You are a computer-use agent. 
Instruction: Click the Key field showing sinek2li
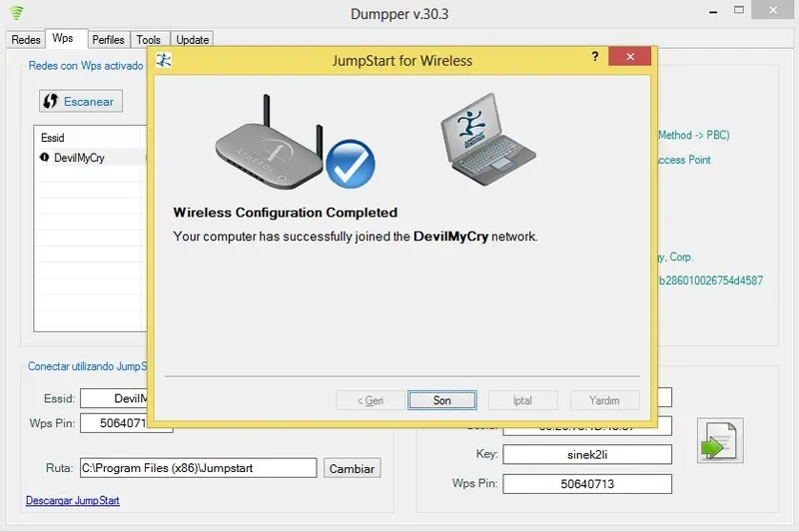point(587,454)
